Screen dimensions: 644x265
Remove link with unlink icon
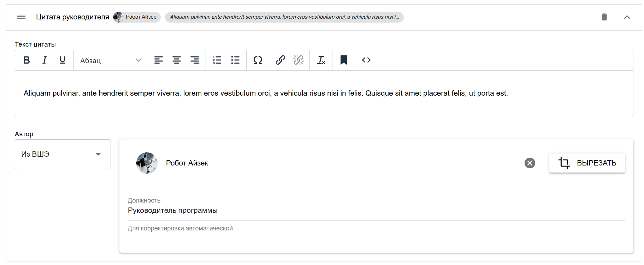pos(299,60)
